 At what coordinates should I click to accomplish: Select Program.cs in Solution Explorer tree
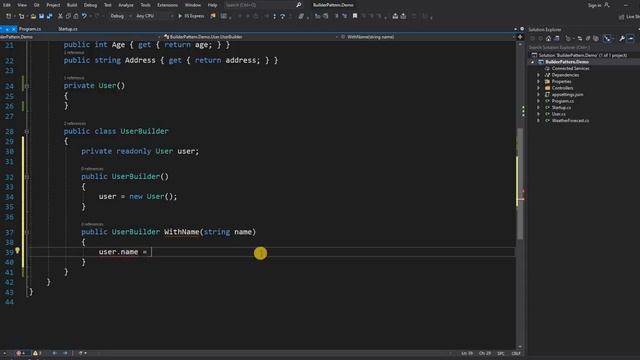[x=562, y=101]
